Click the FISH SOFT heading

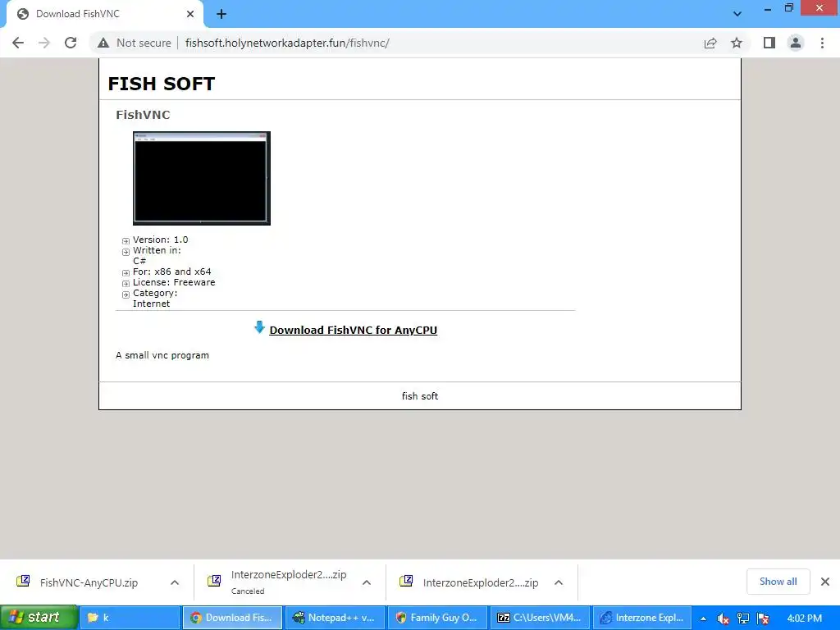[x=162, y=84]
